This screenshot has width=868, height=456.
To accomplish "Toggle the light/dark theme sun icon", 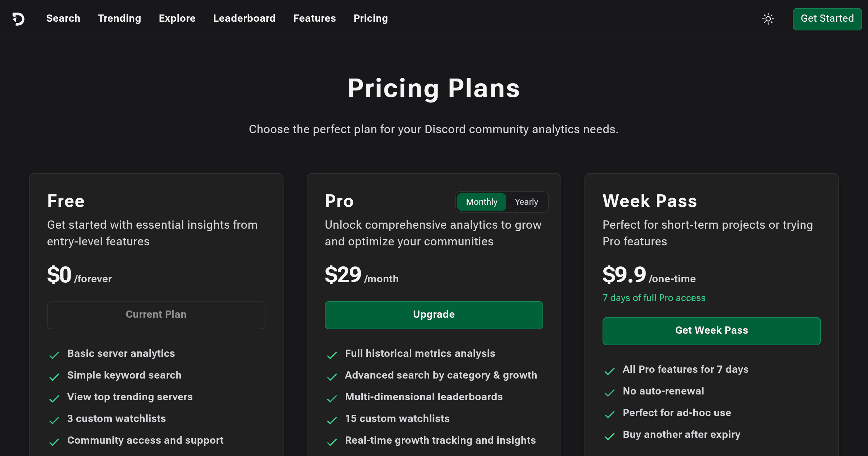I will point(768,19).
